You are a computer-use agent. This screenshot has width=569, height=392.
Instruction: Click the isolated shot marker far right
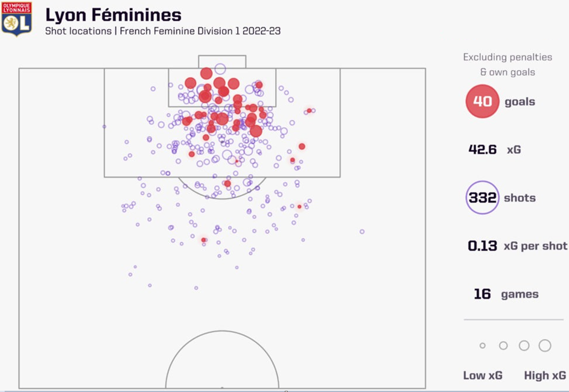click(362, 232)
